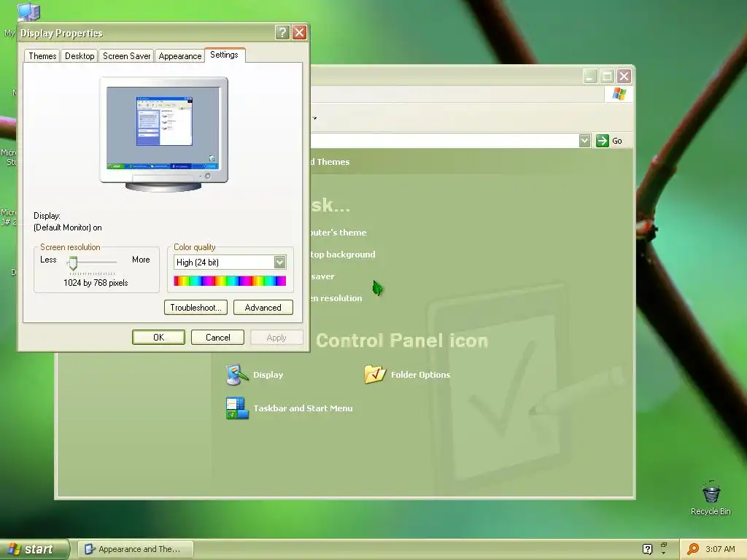
Task: Click the Display link text in Control Panel
Action: point(268,375)
